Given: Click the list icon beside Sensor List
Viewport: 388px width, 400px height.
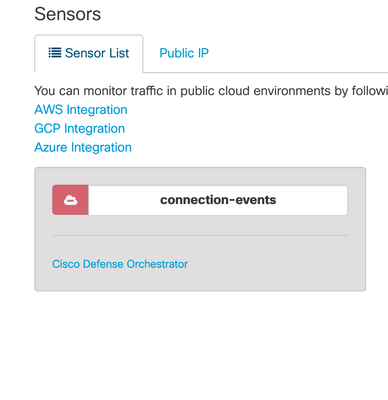Looking at the screenshot, I should [x=55, y=53].
